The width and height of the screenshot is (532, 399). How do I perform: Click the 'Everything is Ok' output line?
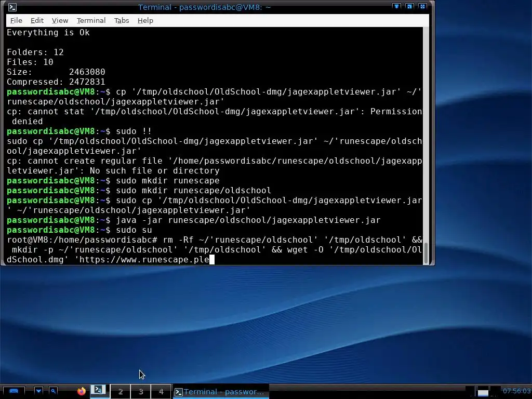click(x=48, y=33)
